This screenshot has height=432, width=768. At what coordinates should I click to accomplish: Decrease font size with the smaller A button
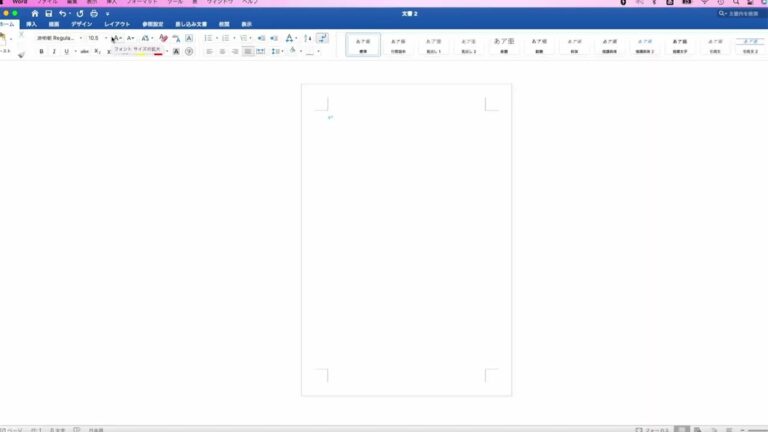pos(130,38)
